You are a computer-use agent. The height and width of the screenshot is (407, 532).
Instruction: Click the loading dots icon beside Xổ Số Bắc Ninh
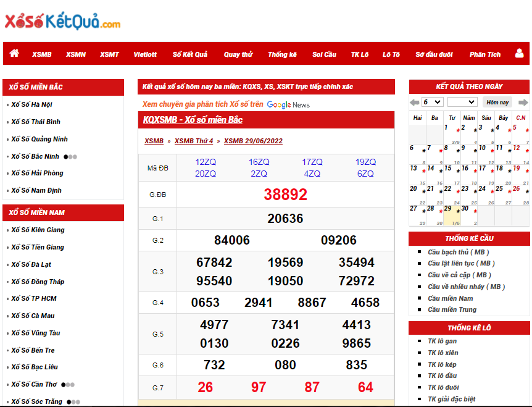[x=70, y=157]
